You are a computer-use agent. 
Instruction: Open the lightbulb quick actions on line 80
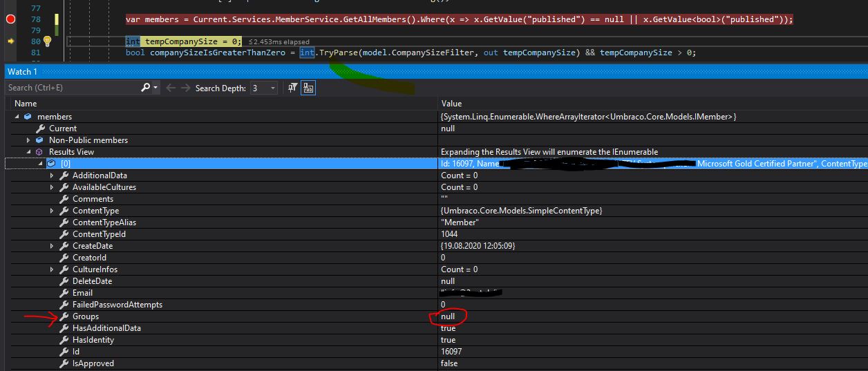(47, 41)
